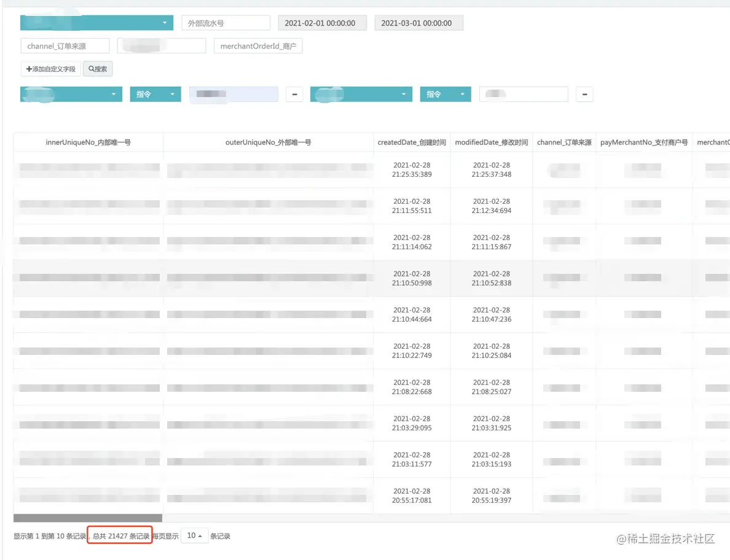
Task: Select created time 21:11:55:511 cell
Action: [x=412, y=206]
